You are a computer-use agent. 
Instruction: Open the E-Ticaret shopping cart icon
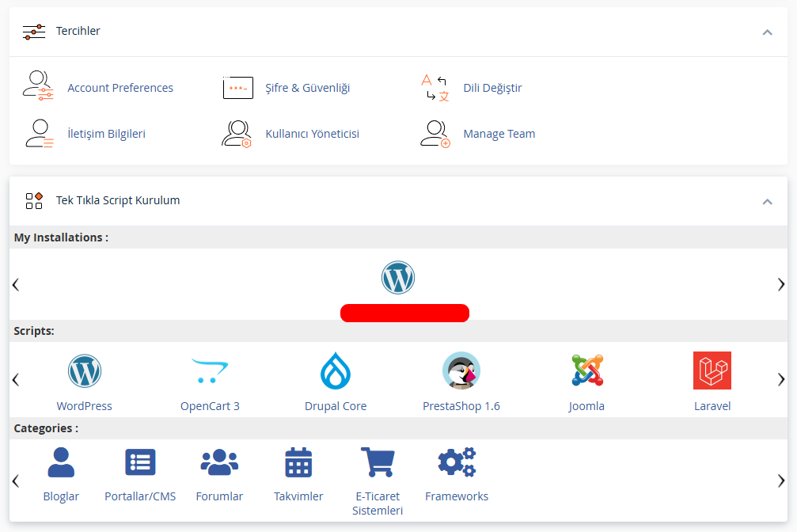[378, 462]
